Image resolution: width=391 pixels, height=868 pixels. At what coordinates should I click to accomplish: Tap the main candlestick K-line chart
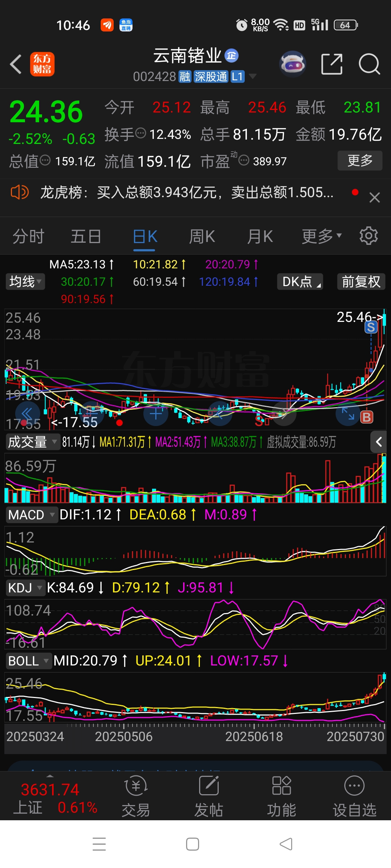coord(195,369)
